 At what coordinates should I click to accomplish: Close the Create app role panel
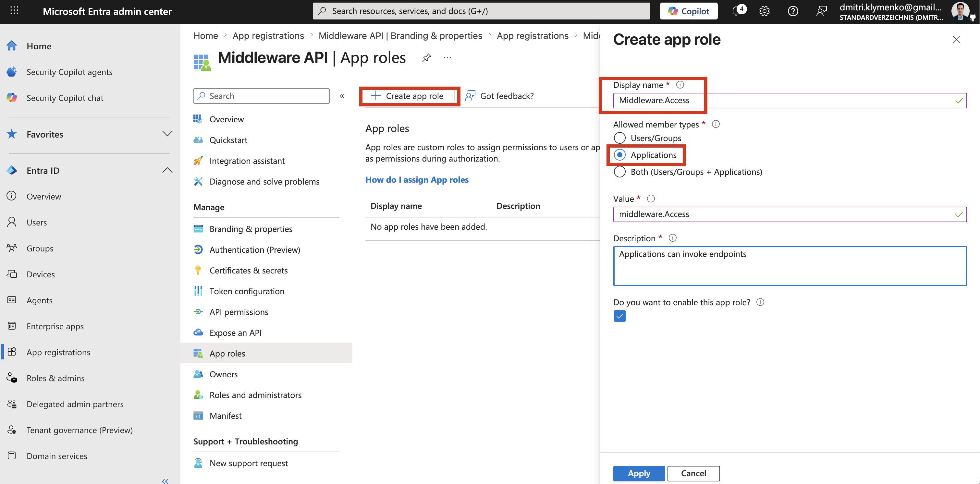click(956, 40)
